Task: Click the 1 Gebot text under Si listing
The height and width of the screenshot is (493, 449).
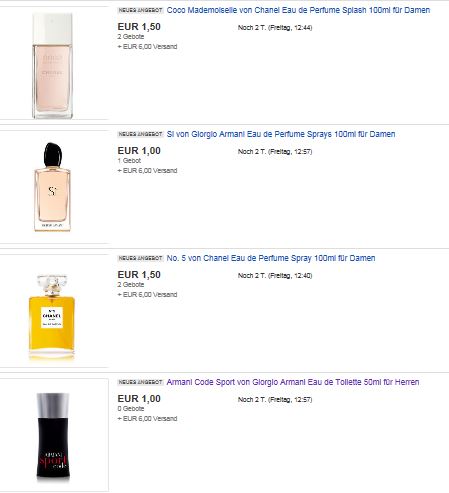Action: (x=129, y=161)
